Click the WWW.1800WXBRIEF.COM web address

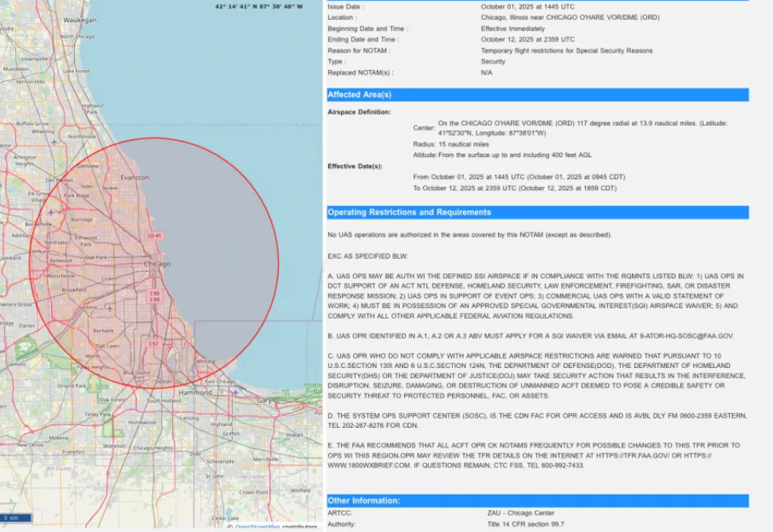point(365,464)
